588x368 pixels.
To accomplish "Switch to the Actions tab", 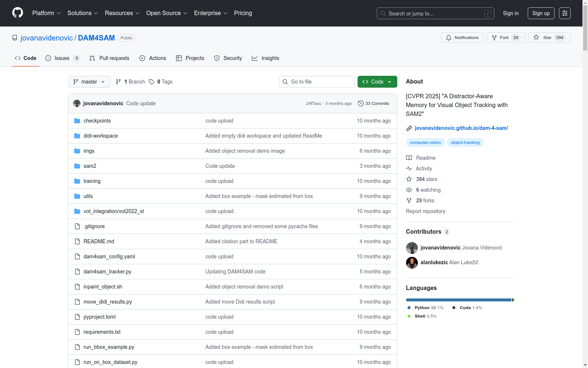I will [153, 58].
